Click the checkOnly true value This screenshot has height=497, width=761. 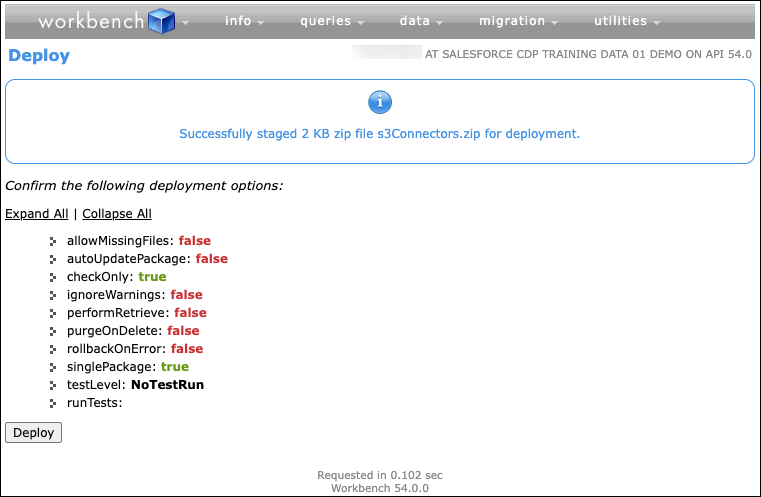coord(152,277)
